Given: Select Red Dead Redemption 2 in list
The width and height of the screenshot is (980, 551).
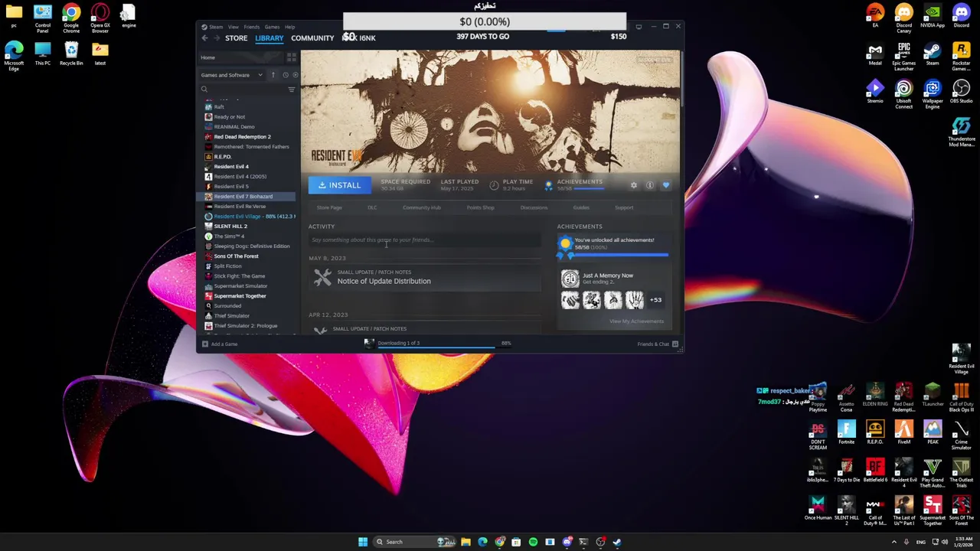Looking at the screenshot, I should coord(242,137).
